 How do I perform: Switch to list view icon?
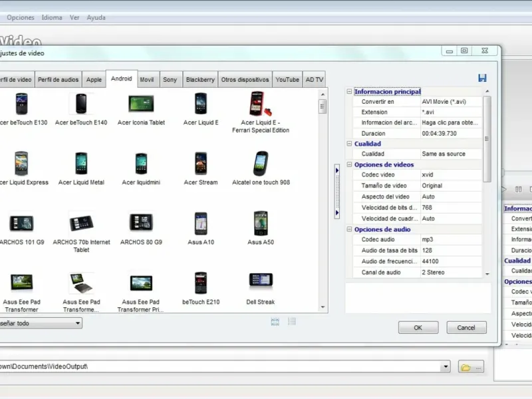[x=292, y=322]
